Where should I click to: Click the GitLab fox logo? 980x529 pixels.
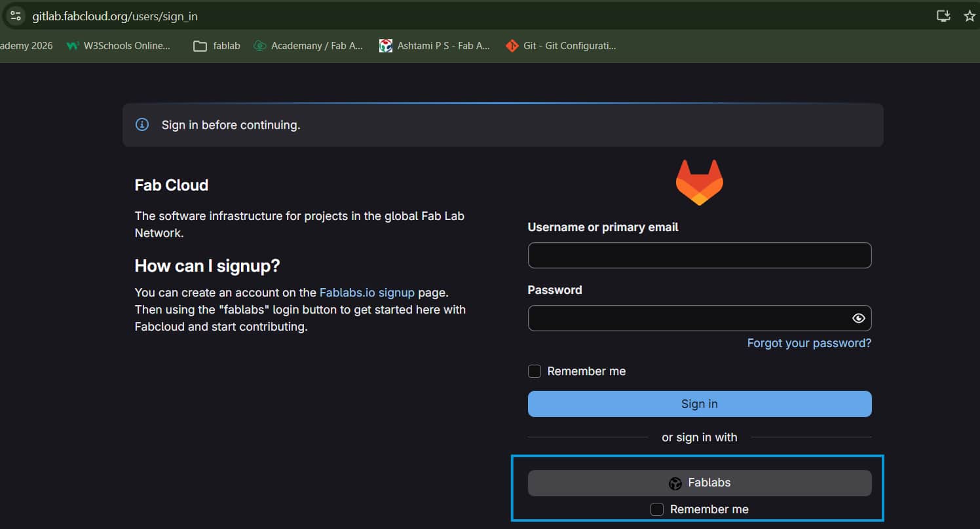[x=700, y=182]
